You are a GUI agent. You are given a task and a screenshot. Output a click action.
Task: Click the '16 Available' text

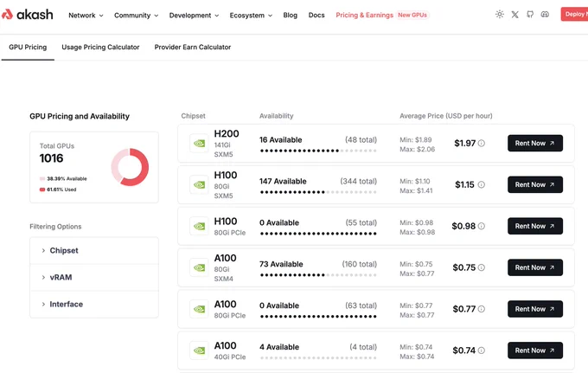tap(280, 140)
